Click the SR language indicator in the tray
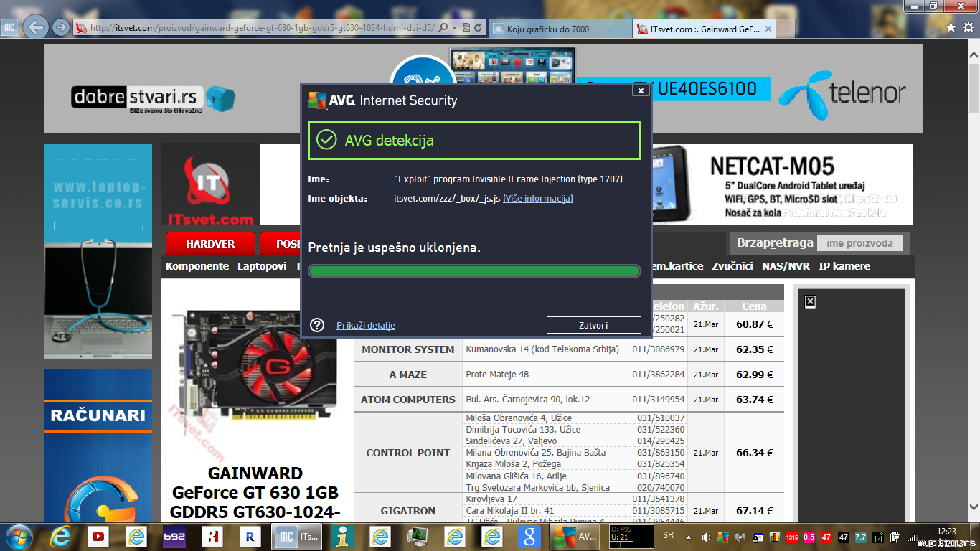 coord(669,536)
